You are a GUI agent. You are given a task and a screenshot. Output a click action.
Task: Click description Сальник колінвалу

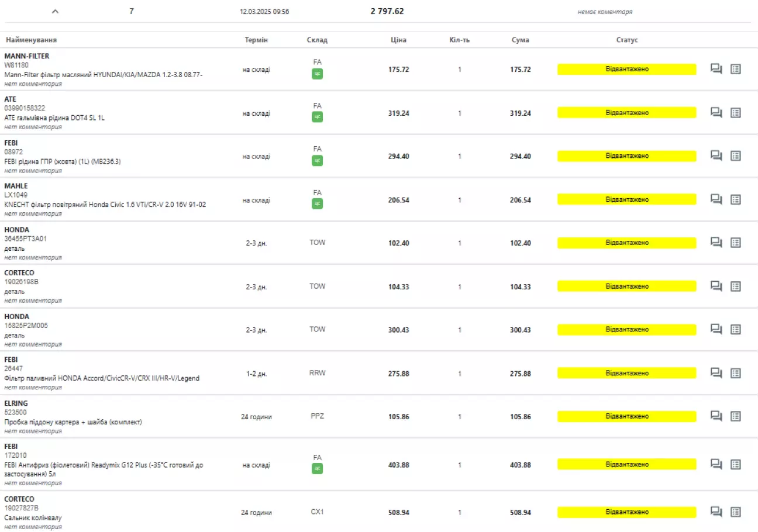pos(33,518)
